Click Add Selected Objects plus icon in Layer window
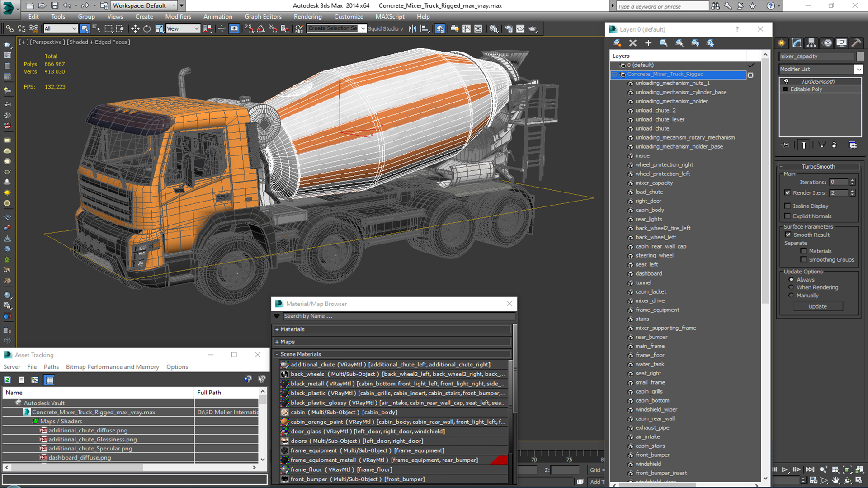868x488 pixels. [648, 43]
